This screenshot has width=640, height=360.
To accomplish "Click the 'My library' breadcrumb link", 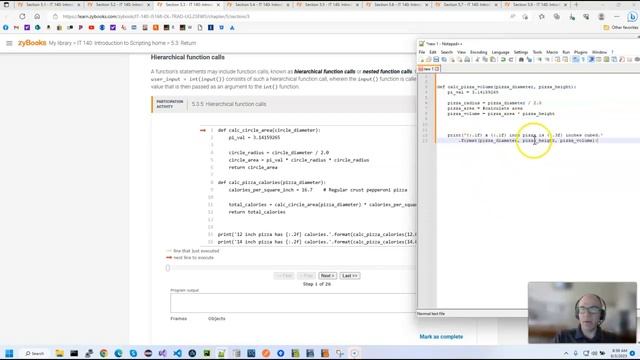I will [x=60, y=43].
